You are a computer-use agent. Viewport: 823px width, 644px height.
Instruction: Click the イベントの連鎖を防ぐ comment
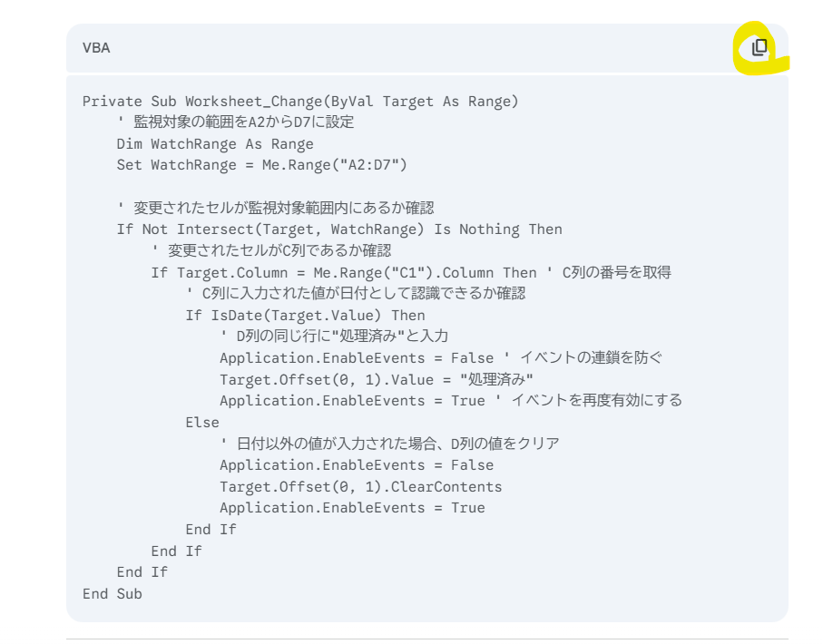click(x=583, y=358)
